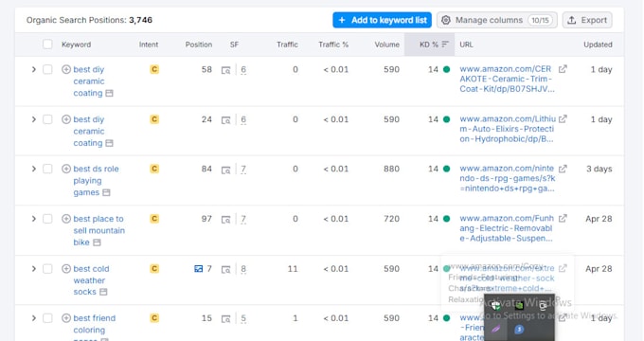Open external link icon next to the CERAKOTE URL
The width and height of the screenshot is (644, 341).
pyautogui.click(x=563, y=69)
